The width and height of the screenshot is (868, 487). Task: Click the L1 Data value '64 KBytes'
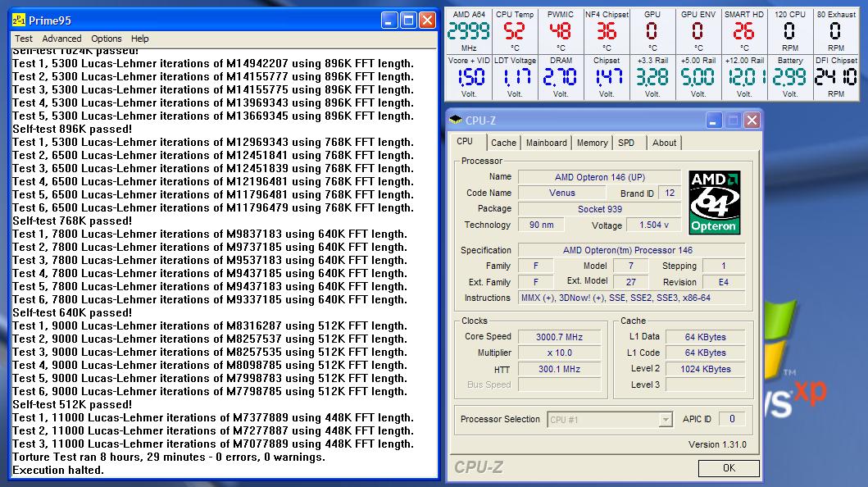[705, 337]
